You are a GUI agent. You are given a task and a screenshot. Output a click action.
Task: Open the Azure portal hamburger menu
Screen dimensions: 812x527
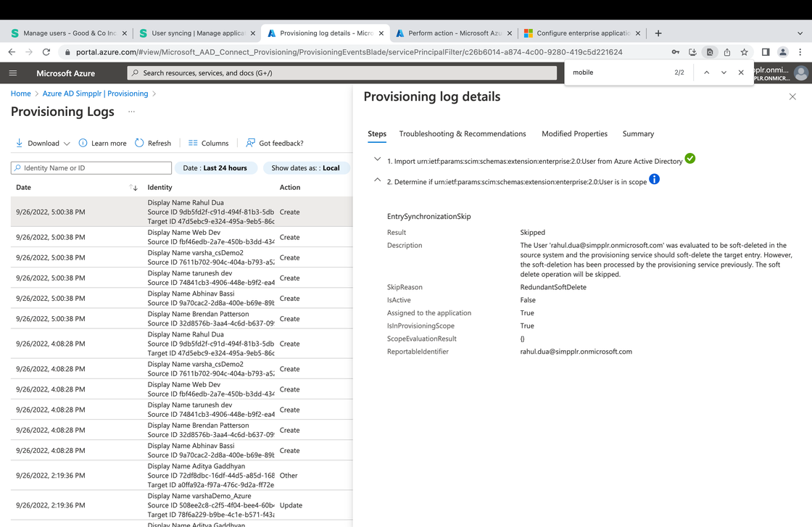point(12,72)
